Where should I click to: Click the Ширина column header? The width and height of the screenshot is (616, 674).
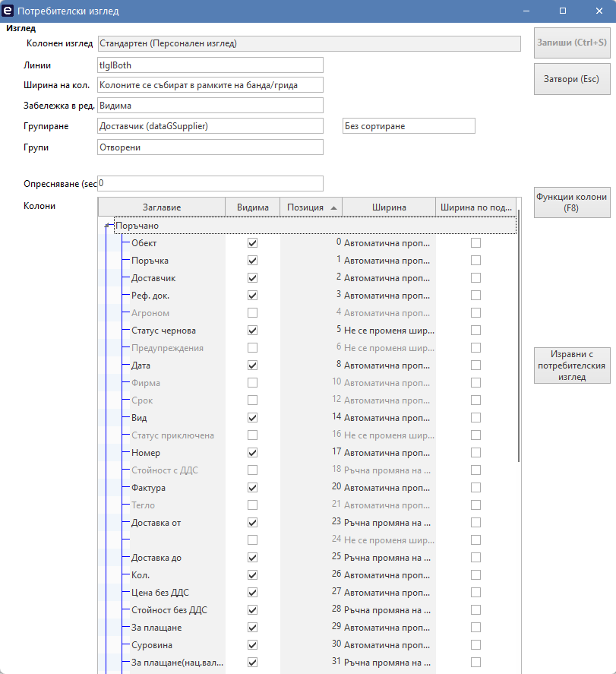click(389, 207)
